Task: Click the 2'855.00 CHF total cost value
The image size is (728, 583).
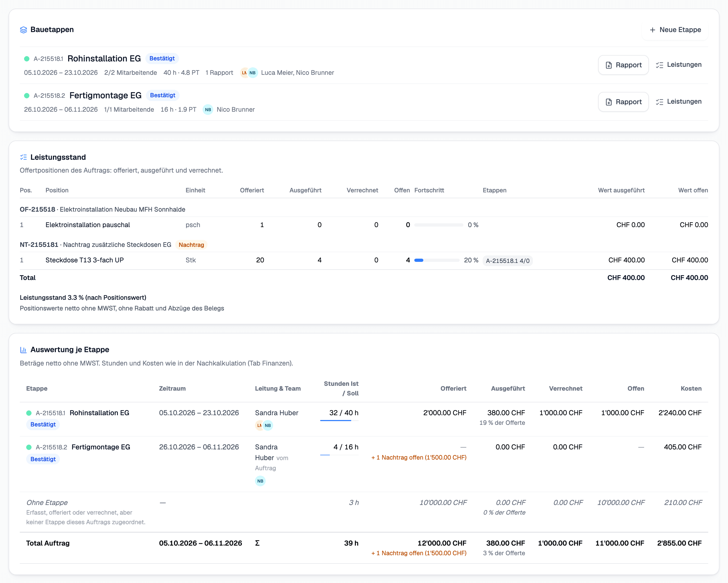Action: (679, 543)
